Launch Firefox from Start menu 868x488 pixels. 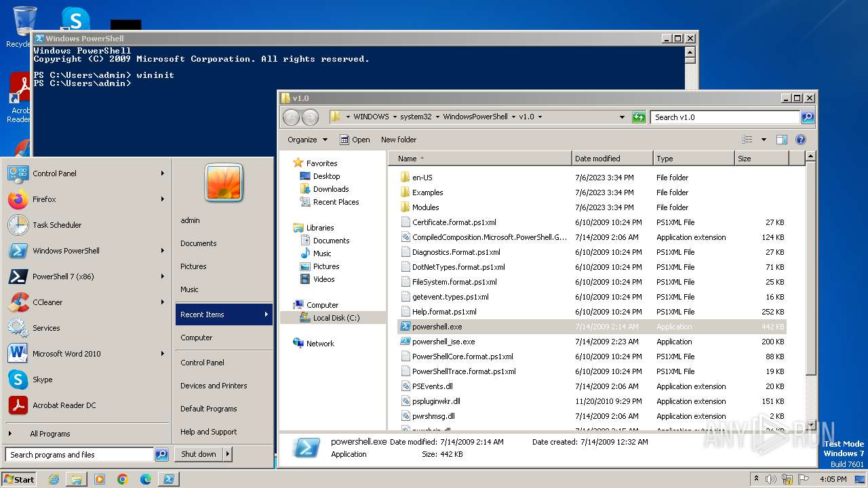(18, 199)
